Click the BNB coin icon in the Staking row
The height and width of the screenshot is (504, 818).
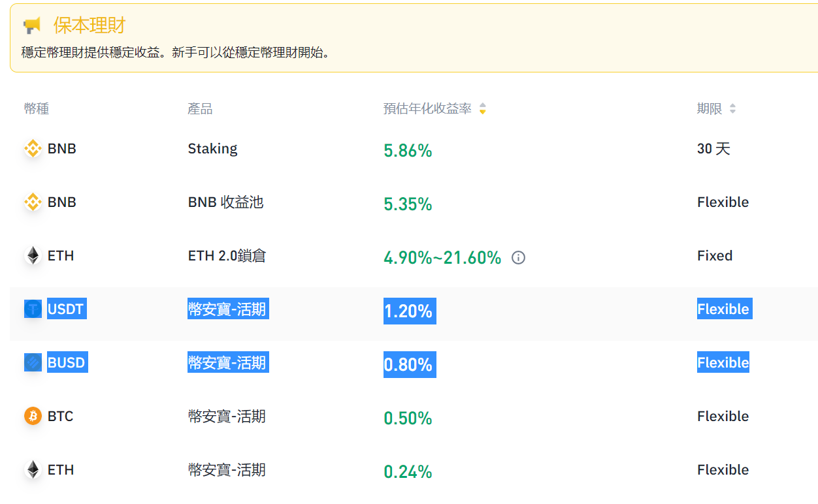point(33,149)
